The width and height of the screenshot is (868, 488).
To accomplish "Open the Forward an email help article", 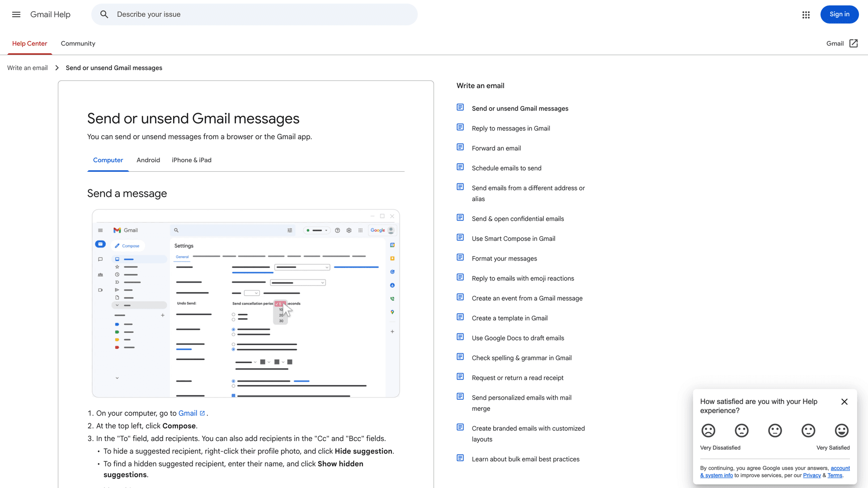I will [x=496, y=148].
